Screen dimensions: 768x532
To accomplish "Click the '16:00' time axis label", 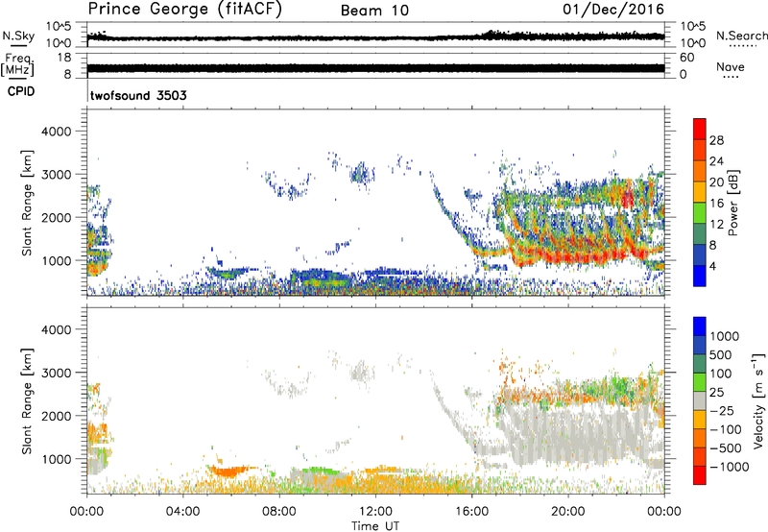I will tap(471, 512).
